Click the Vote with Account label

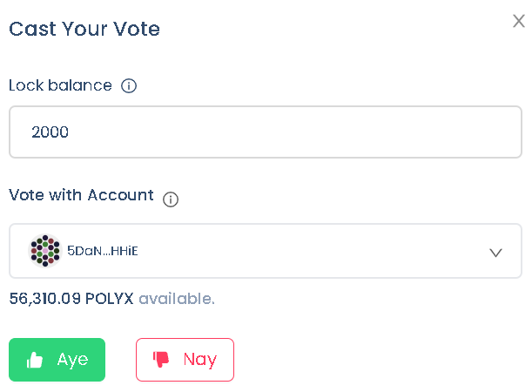point(81,195)
